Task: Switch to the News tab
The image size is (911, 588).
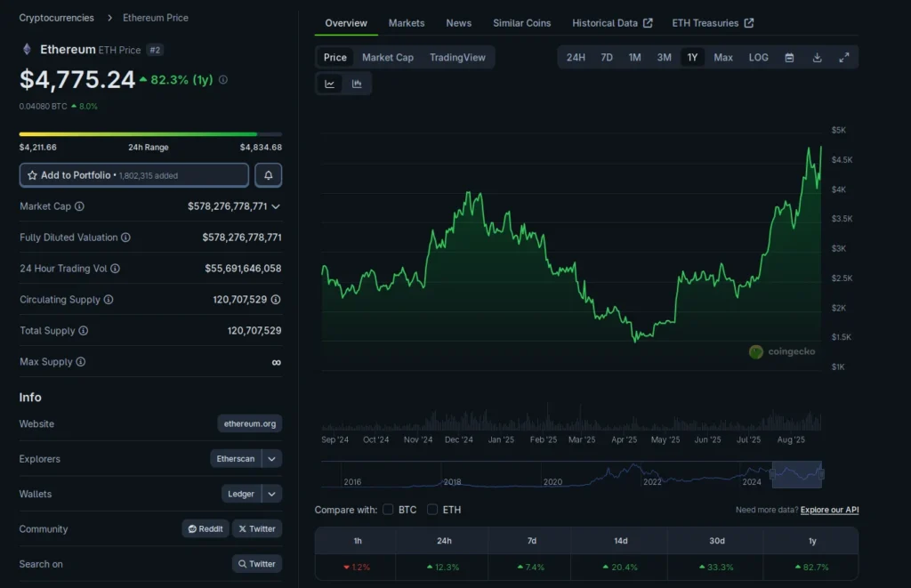Action: click(x=459, y=23)
